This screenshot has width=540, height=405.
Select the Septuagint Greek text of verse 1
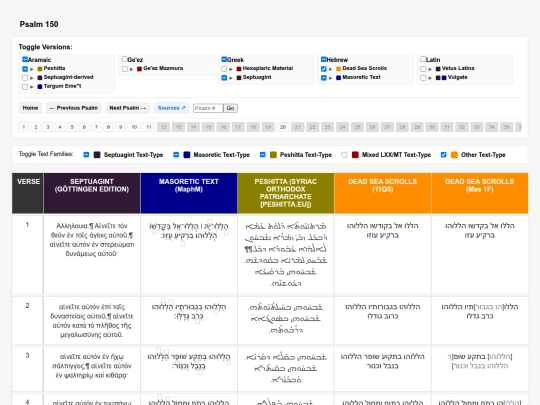point(92,240)
